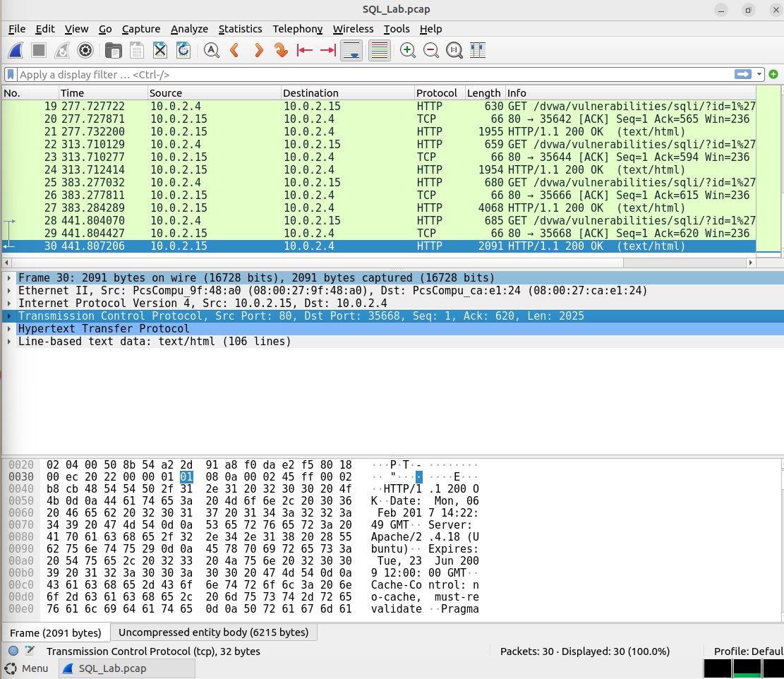Go forward in packet history arrow
Viewport: 784px width, 679px height.
point(258,51)
